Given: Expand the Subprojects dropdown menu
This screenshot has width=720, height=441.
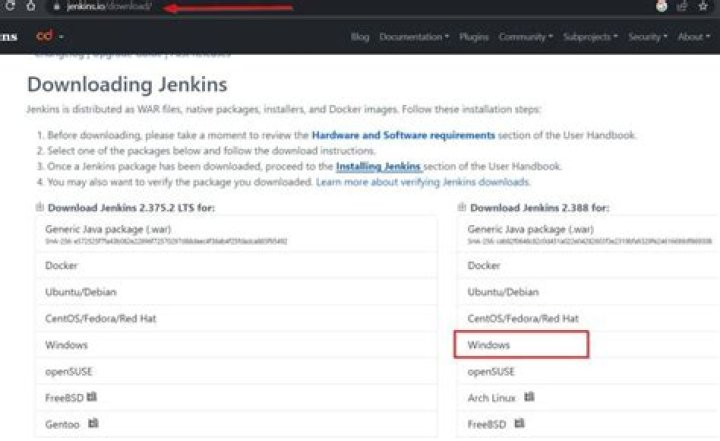Looking at the screenshot, I should [591, 37].
